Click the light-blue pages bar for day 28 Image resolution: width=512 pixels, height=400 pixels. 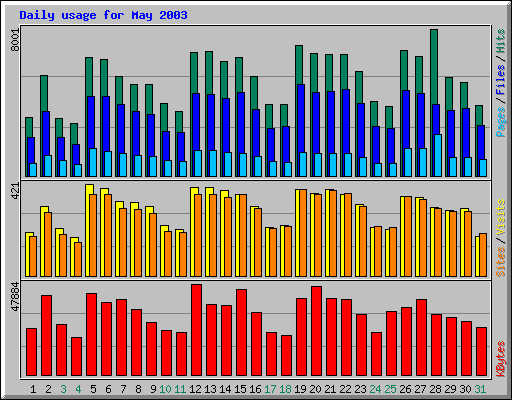[438, 156]
